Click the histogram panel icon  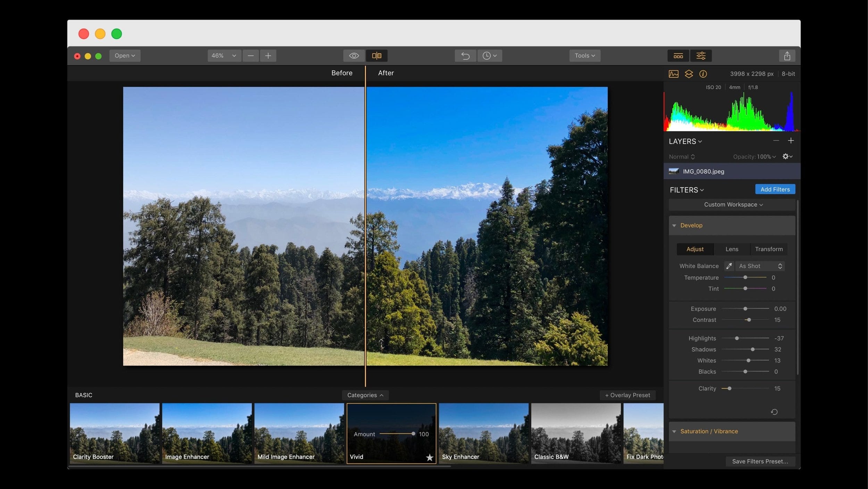tap(673, 73)
